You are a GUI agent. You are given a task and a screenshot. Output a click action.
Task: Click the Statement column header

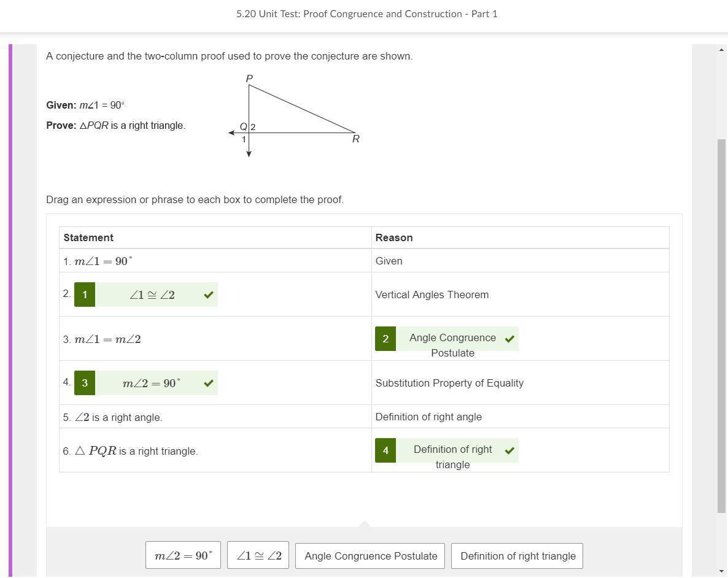[x=88, y=237]
